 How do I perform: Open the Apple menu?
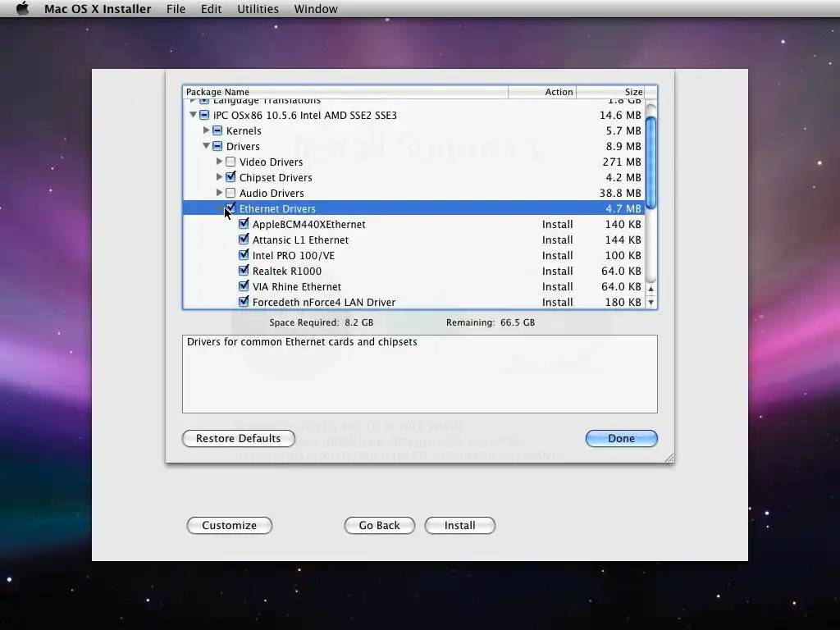point(22,8)
